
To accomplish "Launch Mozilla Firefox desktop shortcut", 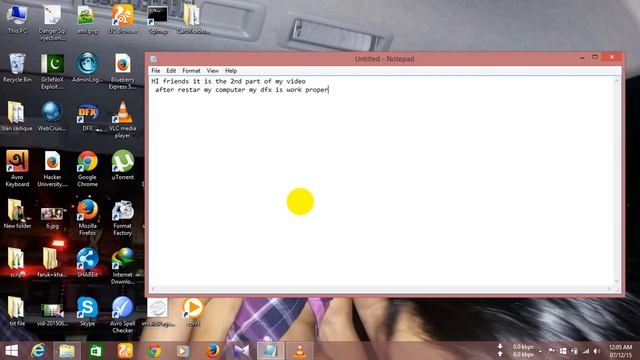I will pos(87,217).
